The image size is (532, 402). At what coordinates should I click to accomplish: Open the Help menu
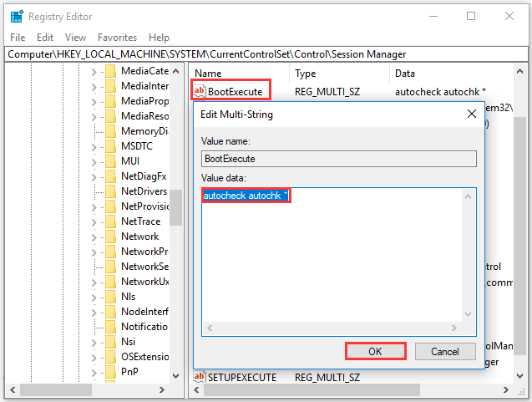(159, 38)
